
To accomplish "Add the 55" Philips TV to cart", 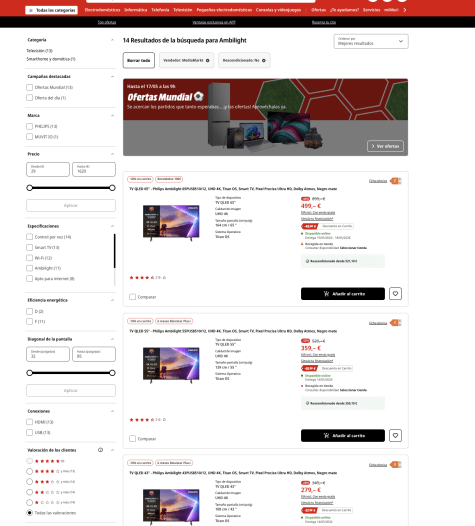I will pyautogui.click(x=343, y=435).
